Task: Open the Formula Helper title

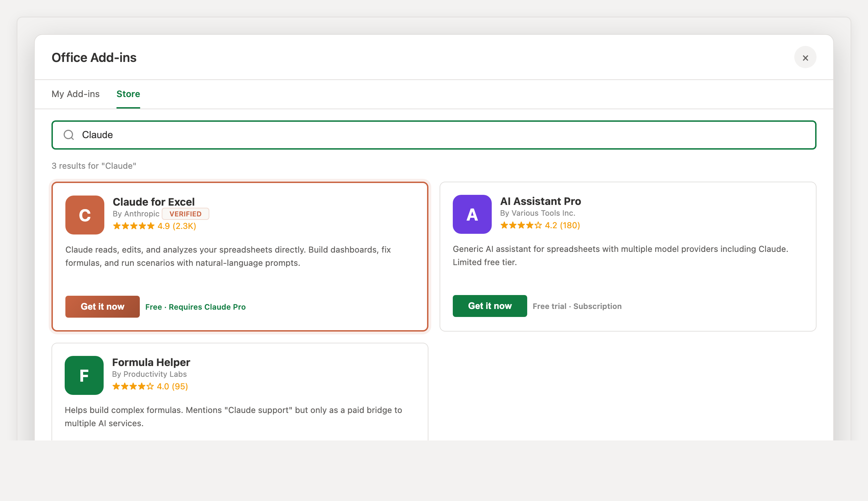Action: 151,362
